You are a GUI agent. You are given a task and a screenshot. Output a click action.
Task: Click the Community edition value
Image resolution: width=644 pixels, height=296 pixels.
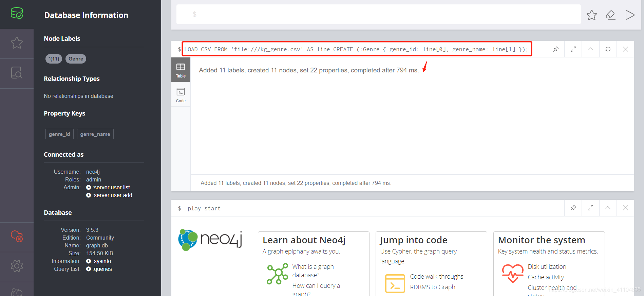pos(100,238)
